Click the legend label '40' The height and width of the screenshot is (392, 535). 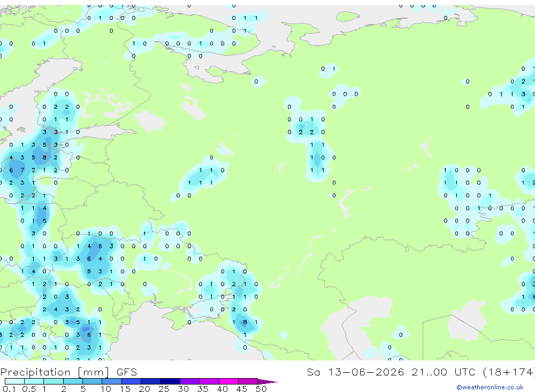coord(222,389)
